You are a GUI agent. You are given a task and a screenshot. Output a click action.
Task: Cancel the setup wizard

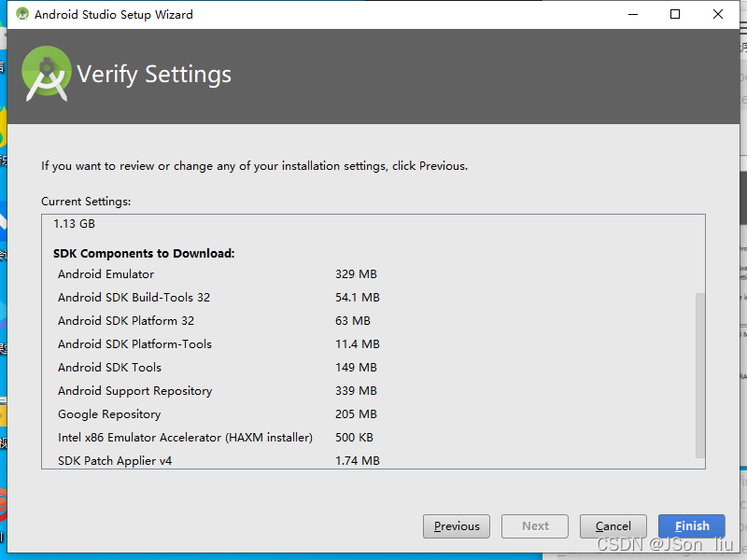613,525
